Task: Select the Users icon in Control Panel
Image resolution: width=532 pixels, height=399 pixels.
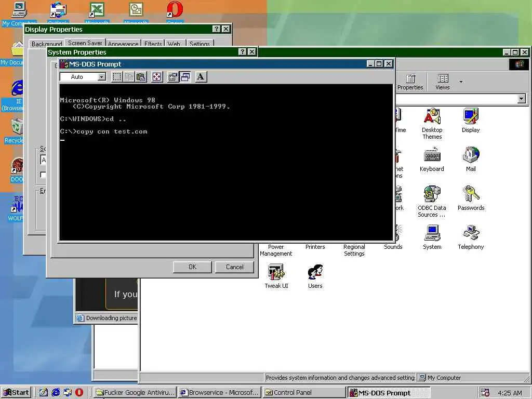Action: pos(315,276)
